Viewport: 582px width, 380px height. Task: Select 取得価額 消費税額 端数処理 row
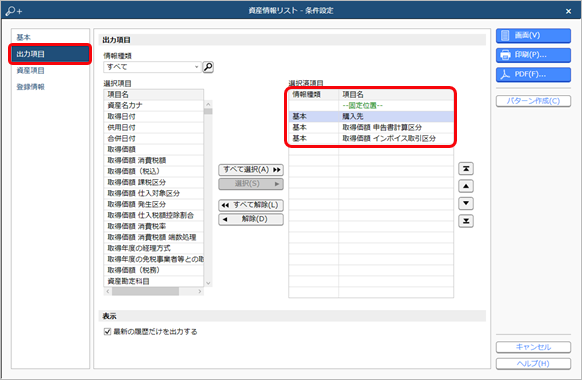point(154,237)
